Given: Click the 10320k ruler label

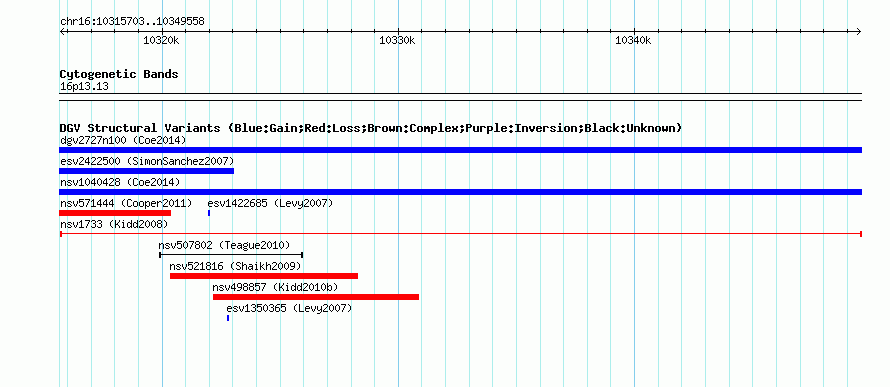Looking at the screenshot, I should pos(162,41).
